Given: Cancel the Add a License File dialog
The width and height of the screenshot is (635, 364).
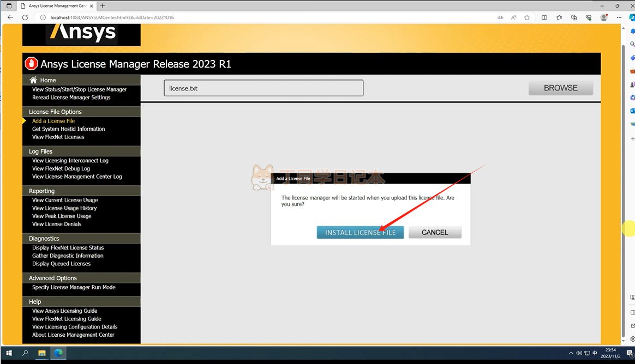Looking at the screenshot, I should pyautogui.click(x=435, y=232).
